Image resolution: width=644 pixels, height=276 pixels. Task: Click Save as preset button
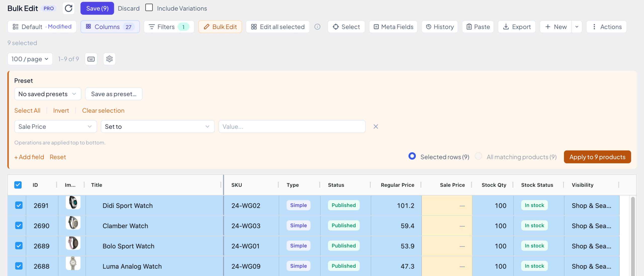[x=114, y=94]
